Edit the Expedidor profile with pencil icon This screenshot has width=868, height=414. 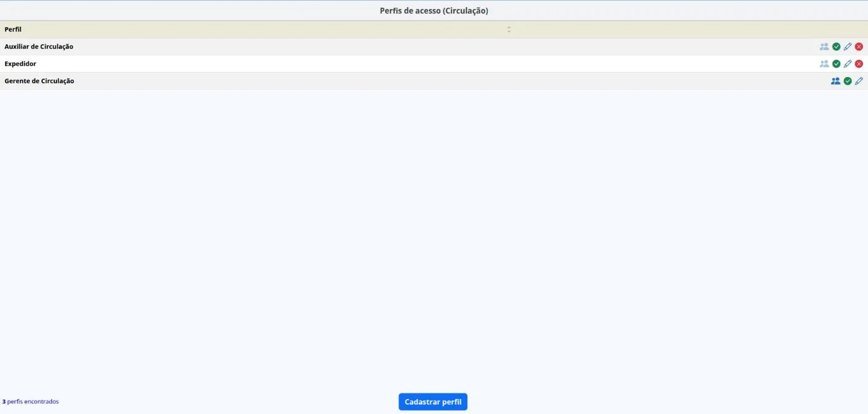tap(848, 64)
